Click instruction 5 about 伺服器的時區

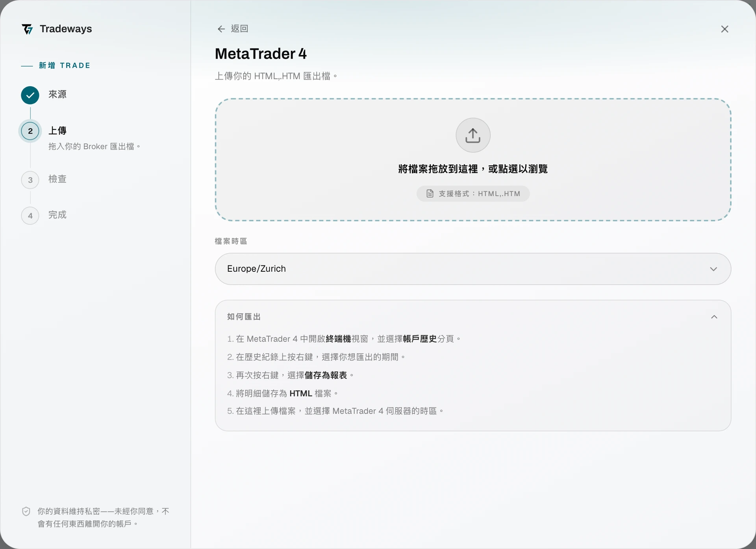335,411
